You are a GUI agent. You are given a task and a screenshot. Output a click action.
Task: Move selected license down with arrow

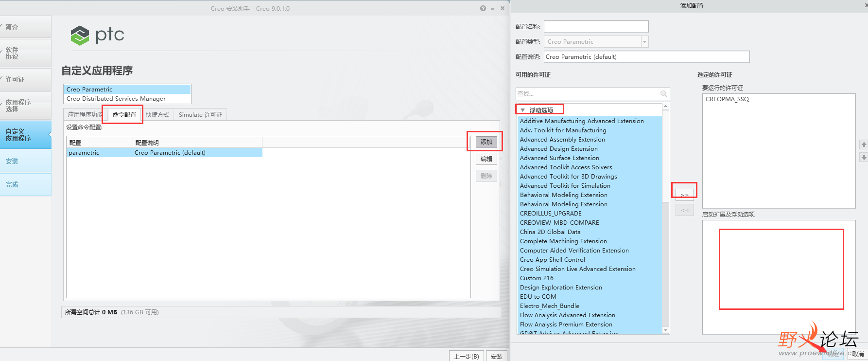[x=864, y=158]
